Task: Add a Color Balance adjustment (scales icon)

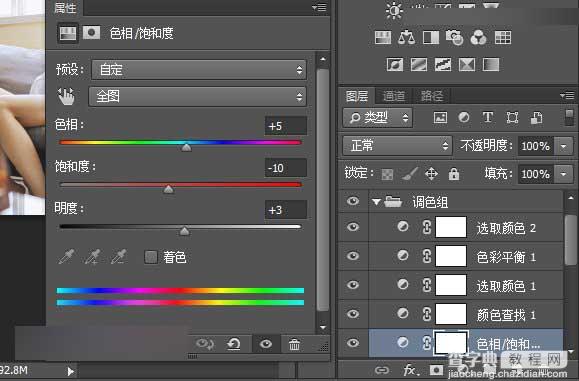Action: click(x=407, y=37)
